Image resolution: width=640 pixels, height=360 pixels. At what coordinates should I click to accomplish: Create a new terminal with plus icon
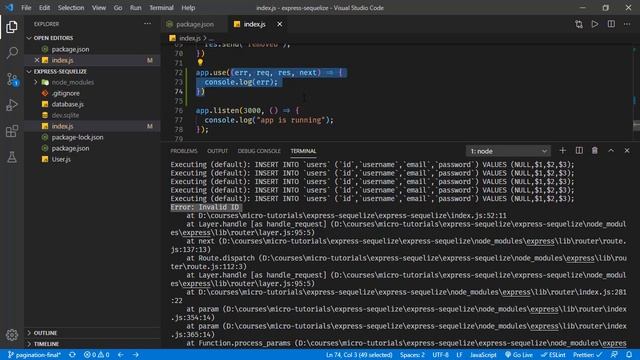coord(562,151)
